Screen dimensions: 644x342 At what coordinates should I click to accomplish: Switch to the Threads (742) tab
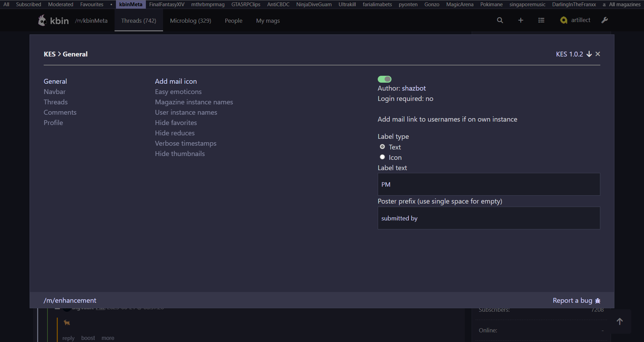click(x=139, y=21)
